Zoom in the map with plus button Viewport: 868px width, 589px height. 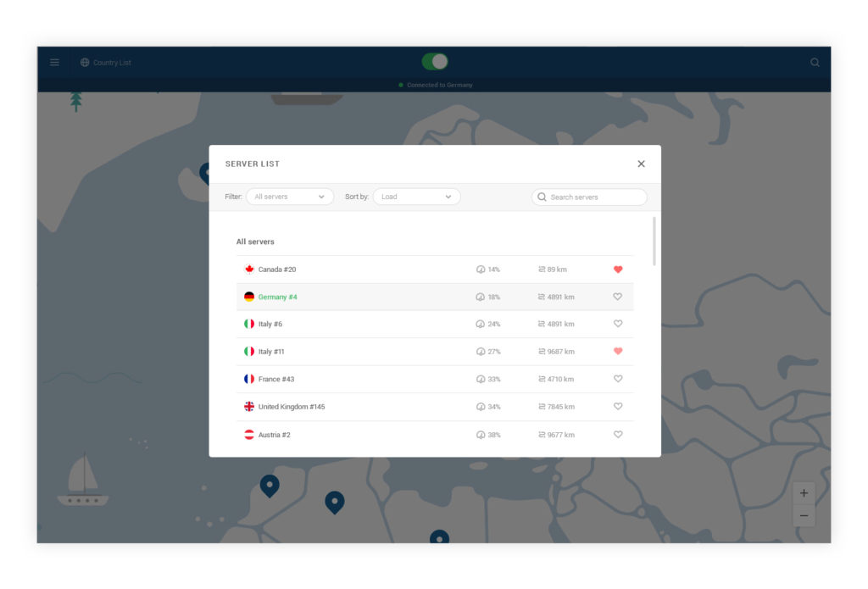click(x=804, y=493)
